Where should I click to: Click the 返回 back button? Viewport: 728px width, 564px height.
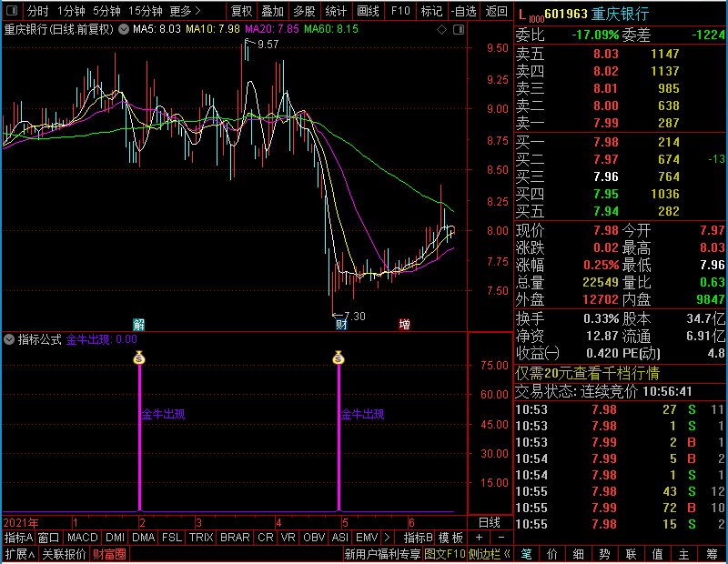496,11
